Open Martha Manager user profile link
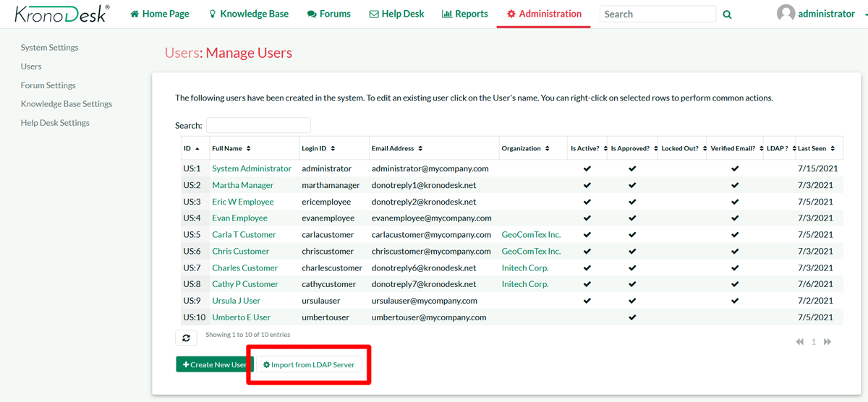The image size is (868, 402). 242,185
